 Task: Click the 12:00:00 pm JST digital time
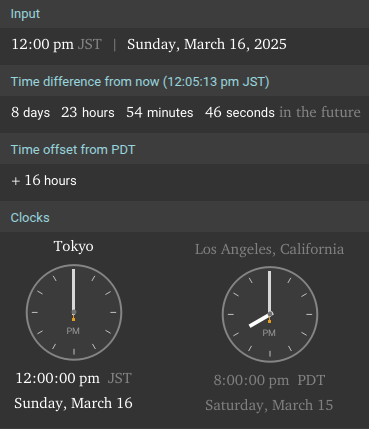pyautogui.click(x=74, y=378)
